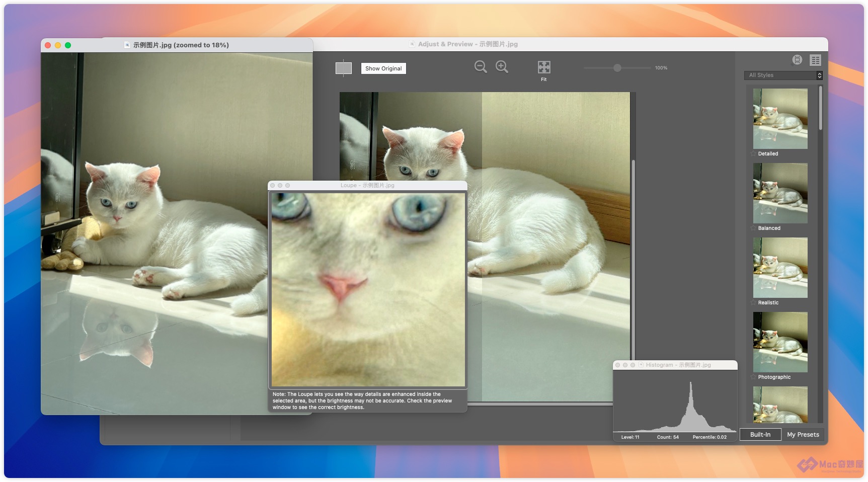
Task: Select the Photographic preset thumbnail
Action: (780, 342)
